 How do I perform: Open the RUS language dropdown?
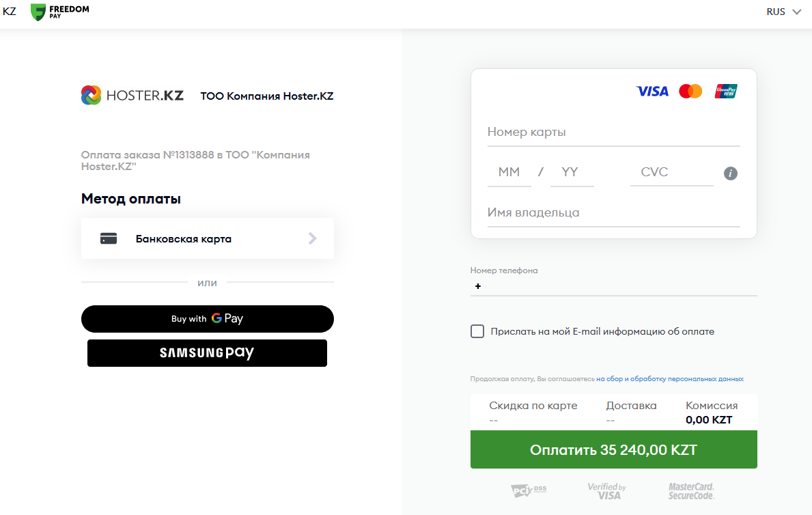click(x=783, y=12)
